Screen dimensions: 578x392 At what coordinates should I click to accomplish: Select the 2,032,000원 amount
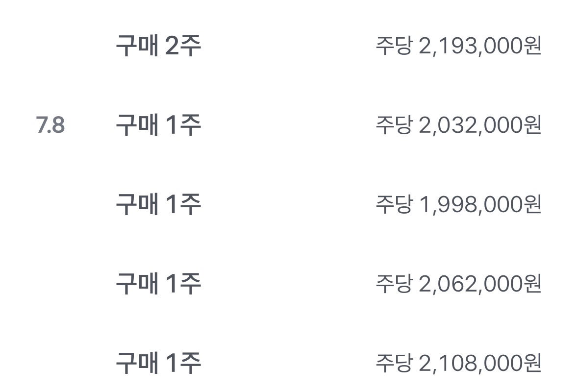(x=480, y=125)
